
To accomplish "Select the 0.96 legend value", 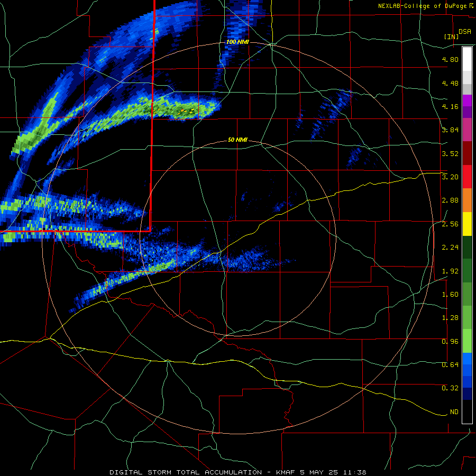I will [x=450, y=342].
